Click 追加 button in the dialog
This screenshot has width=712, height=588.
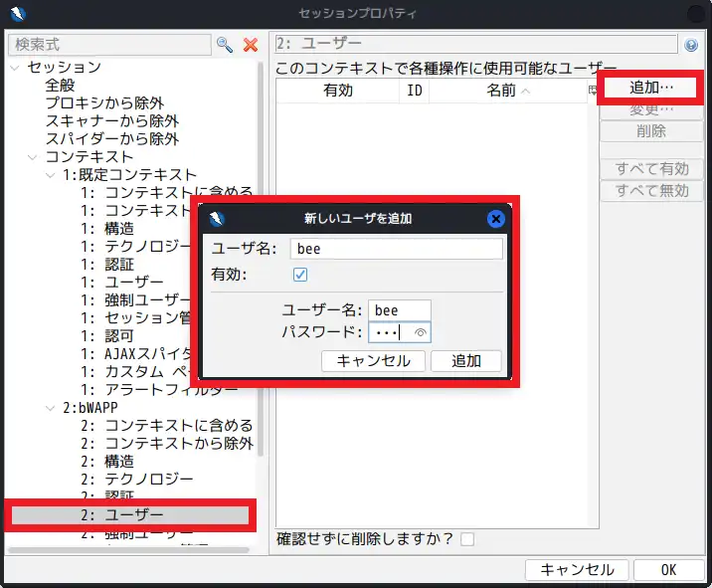(x=466, y=361)
